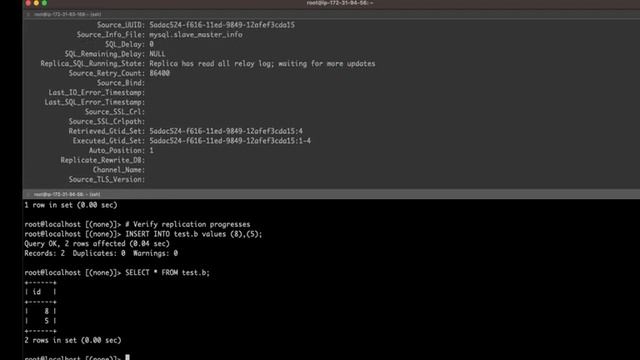Click the Channel_Name label
This screenshot has height=360, width=640.
coord(118,170)
